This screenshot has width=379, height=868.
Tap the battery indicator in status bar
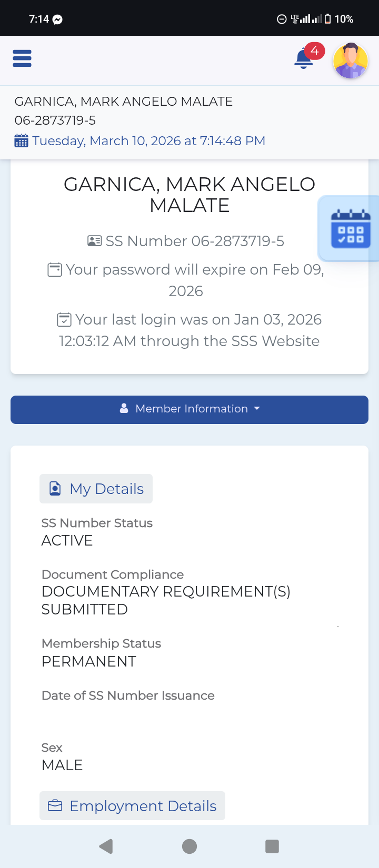pyautogui.click(x=328, y=19)
